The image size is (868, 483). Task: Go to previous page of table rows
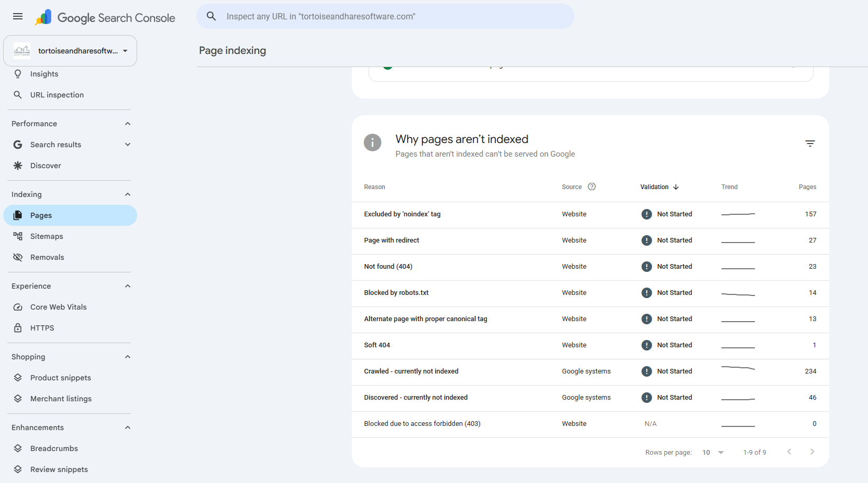point(789,452)
